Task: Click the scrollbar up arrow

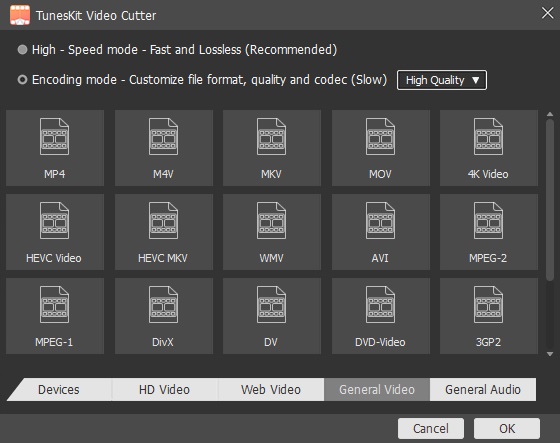Action: [550, 114]
